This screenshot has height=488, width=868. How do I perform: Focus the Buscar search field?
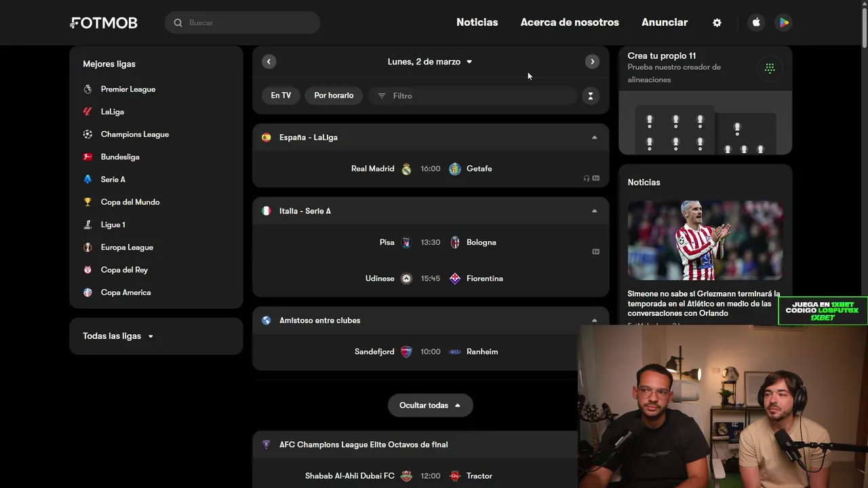pos(243,22)
